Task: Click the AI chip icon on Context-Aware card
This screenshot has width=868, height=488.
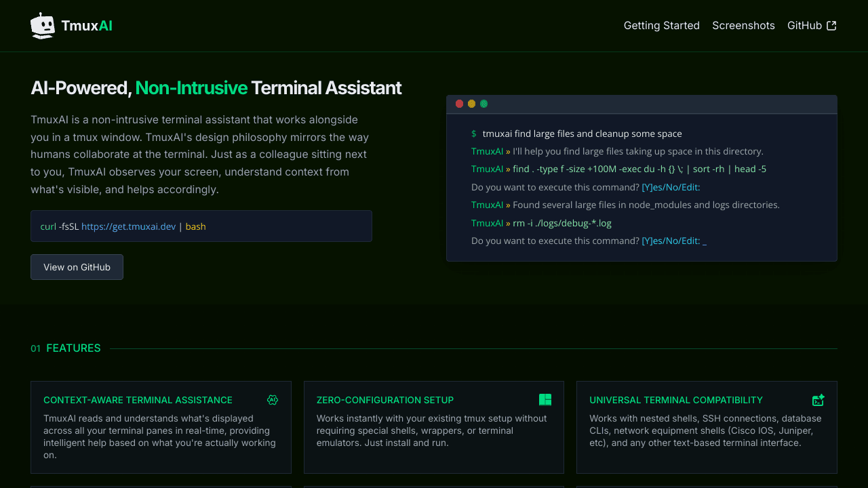Action: [273, 400]
